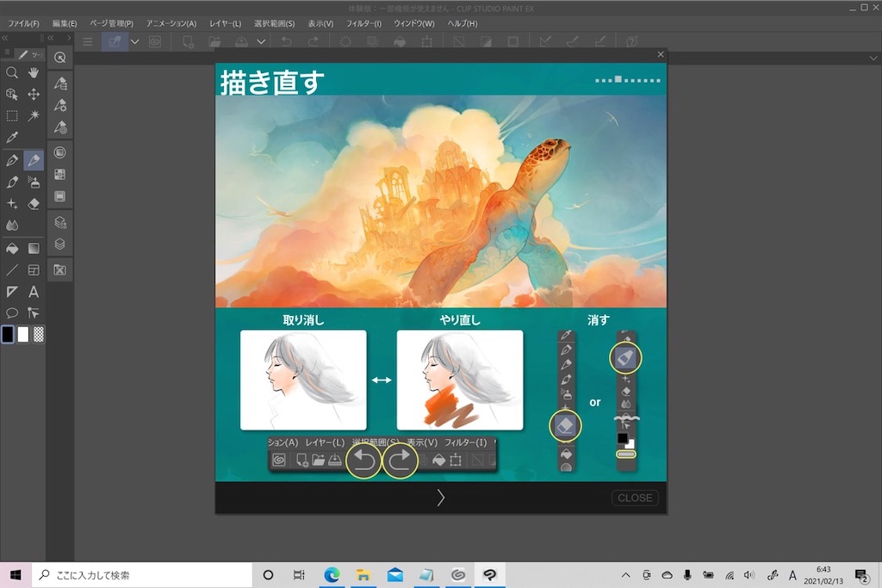
Task: Open the ファイル(F) menu
Action: point(23,23)
